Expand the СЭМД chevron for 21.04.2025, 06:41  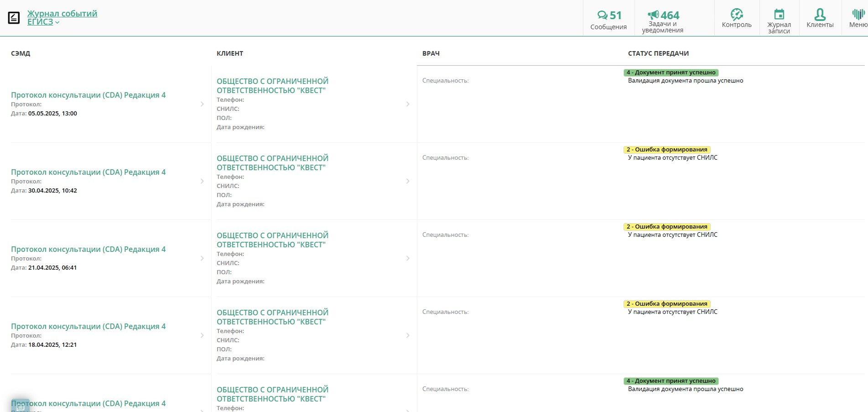(202, 258)
